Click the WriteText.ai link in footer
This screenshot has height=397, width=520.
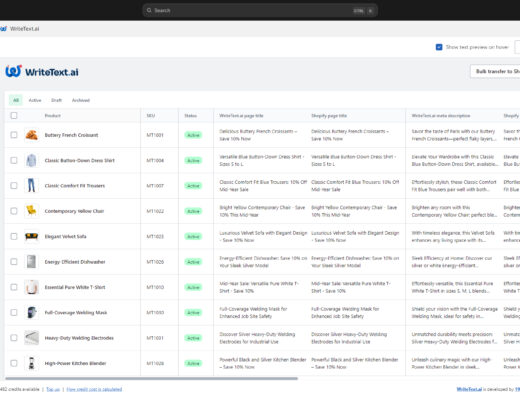point(469,389)
